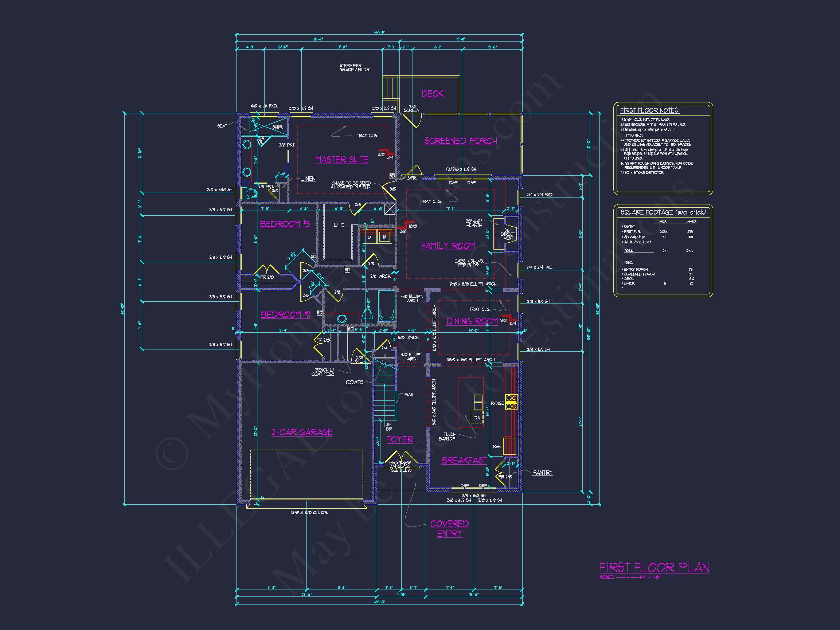
Task: Select the COVERED ENTRY label
Action: (450, 529)
